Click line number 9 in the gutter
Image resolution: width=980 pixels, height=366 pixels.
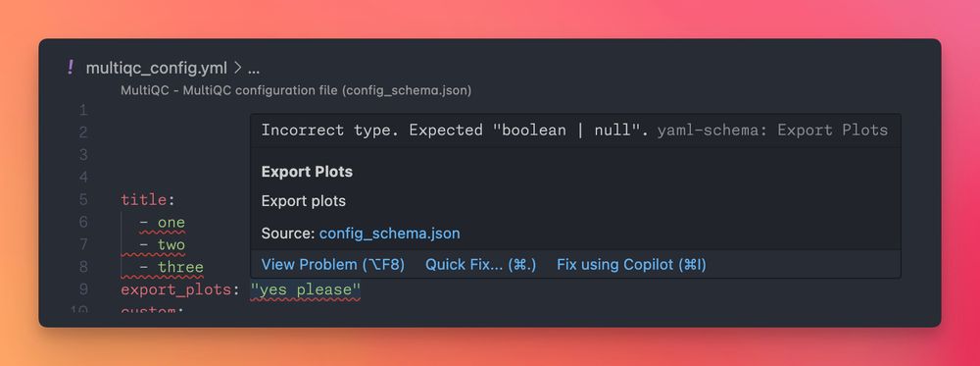tap(83, 289)
